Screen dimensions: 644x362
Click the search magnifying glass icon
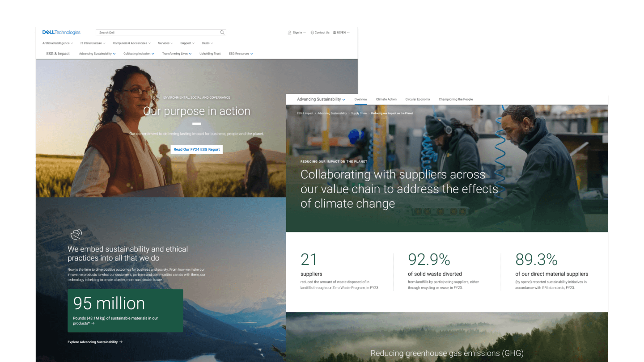tap(222, 32)
